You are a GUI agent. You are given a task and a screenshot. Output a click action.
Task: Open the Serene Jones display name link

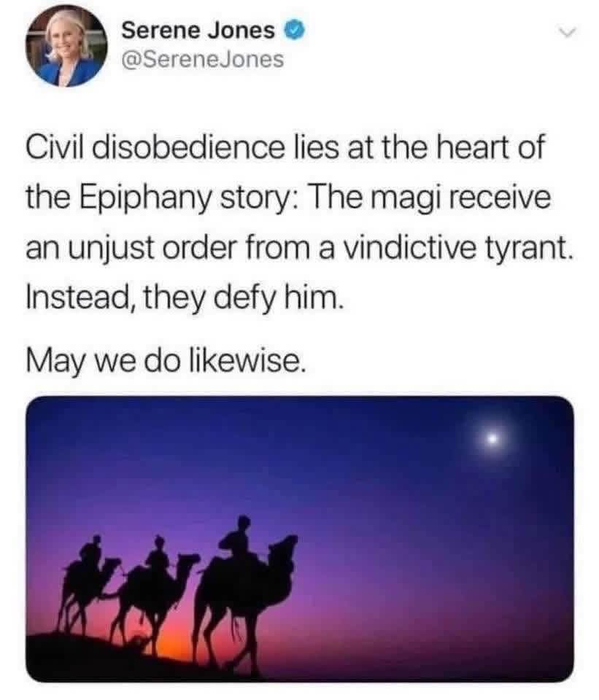coord(198,31)
